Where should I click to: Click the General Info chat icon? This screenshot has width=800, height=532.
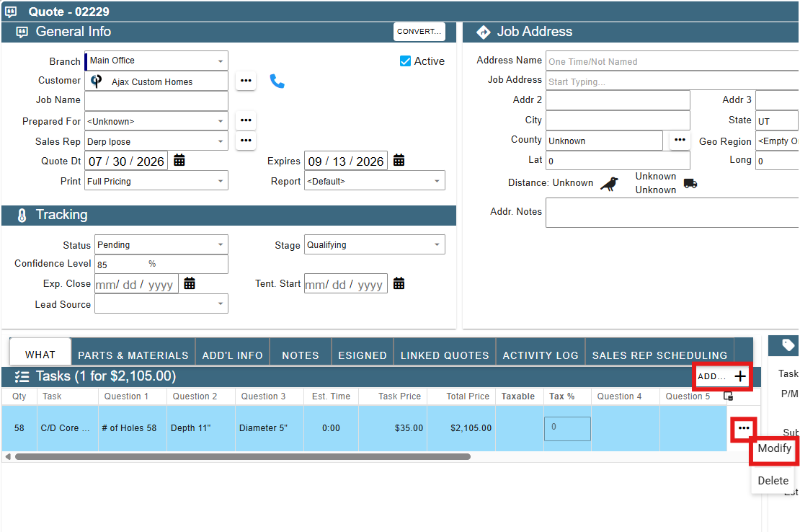(x=22, y=32)
